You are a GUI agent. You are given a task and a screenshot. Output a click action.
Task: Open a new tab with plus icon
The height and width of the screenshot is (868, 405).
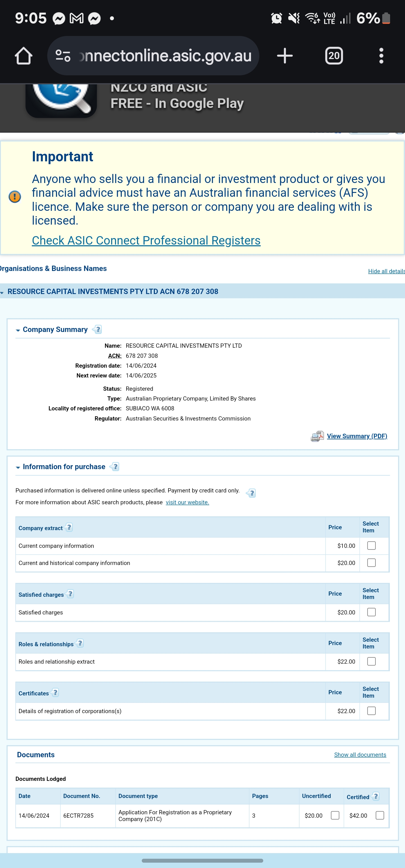click(285, 56)
